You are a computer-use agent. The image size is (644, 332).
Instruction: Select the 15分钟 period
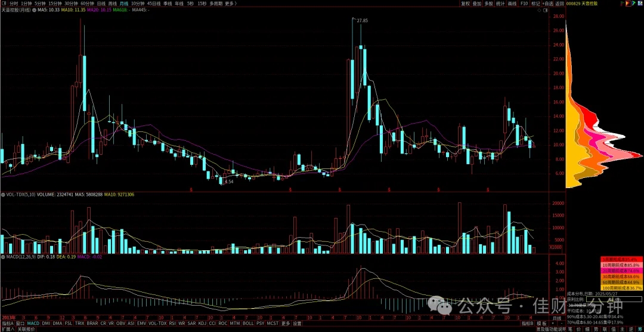click(x=55, y=4)
